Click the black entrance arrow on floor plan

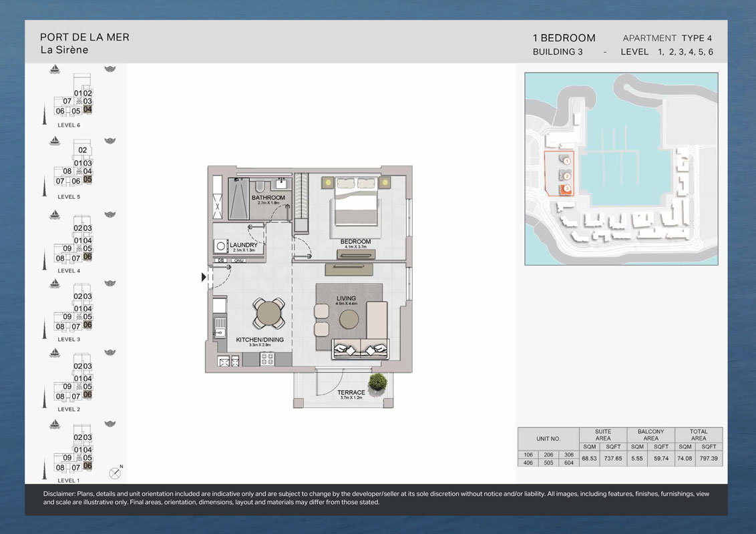click(204, 277)
